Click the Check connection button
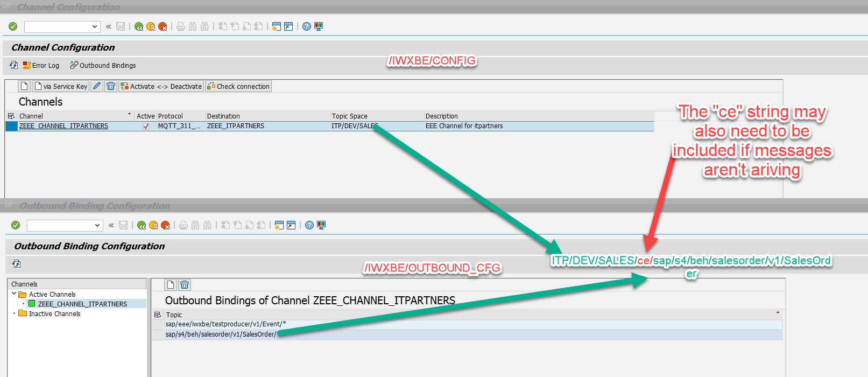Screen dimensions: 868x377 (x=238, y=86)
